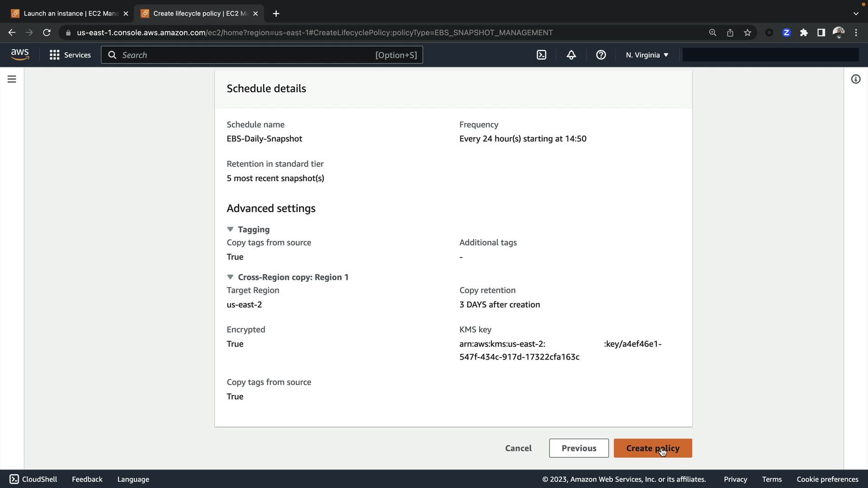Viewport: 868px width, 488px height.
Task: Open the browser extensions puzzle icon
Action: [804, 33]
